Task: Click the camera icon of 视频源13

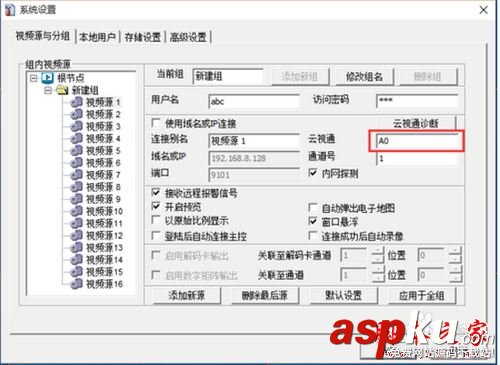Action: 77,247
